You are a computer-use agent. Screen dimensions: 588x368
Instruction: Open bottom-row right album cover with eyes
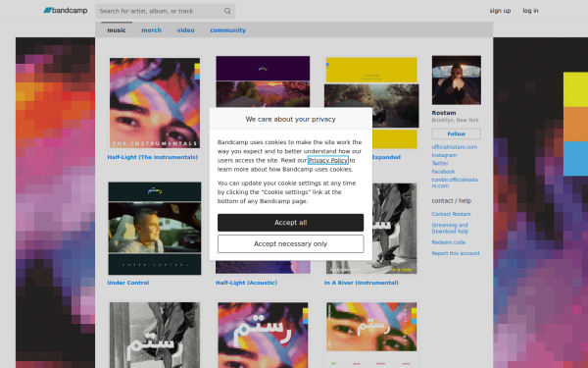pyautogui.click(x=371, y=335)
